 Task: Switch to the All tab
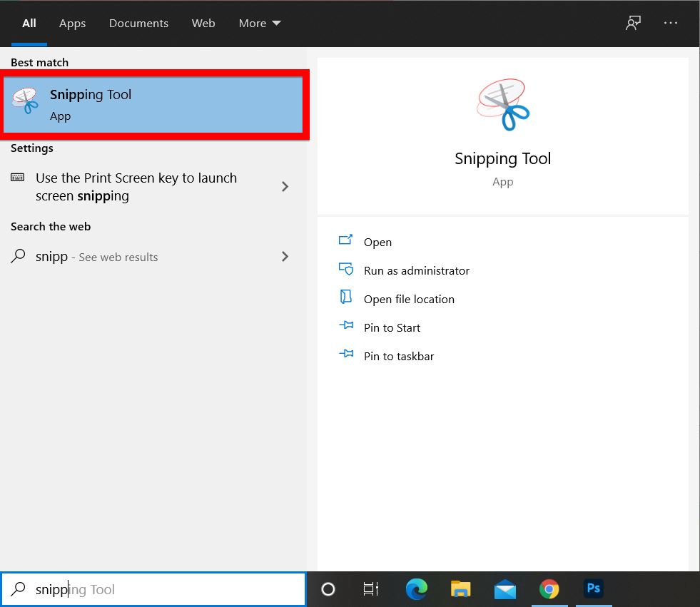coord(29,24)
